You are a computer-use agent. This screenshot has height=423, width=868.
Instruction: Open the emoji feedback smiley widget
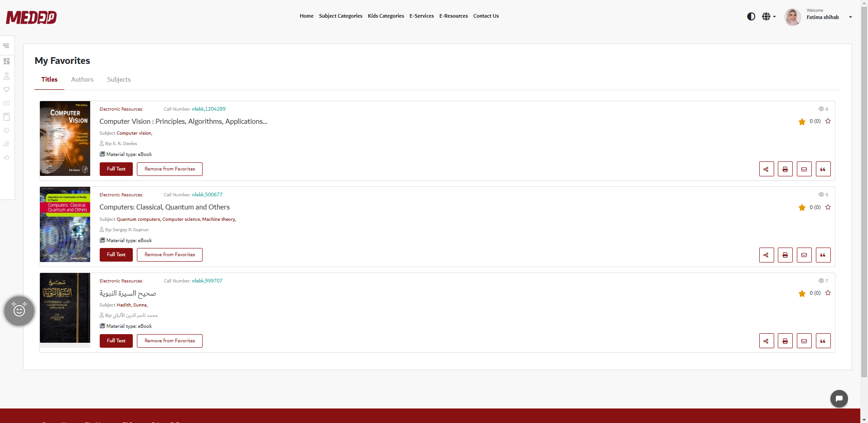click(x=19, y=311)
